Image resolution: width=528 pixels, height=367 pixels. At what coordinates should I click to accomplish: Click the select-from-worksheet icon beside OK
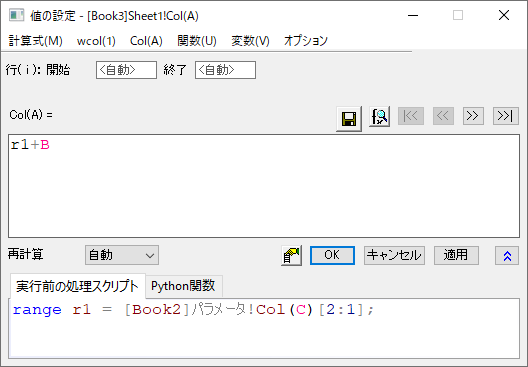tap(291, 256)
